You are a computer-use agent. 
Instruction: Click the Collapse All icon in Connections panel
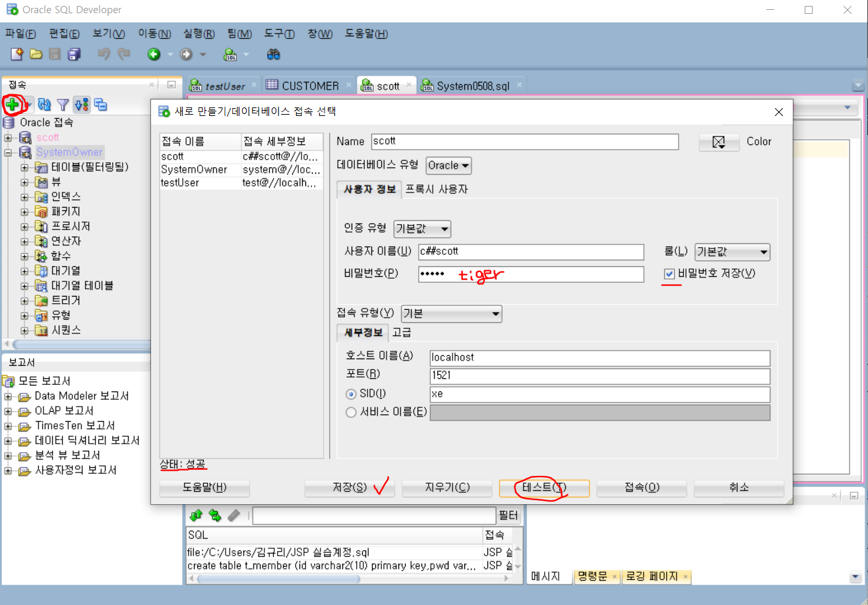pos(100,104)
